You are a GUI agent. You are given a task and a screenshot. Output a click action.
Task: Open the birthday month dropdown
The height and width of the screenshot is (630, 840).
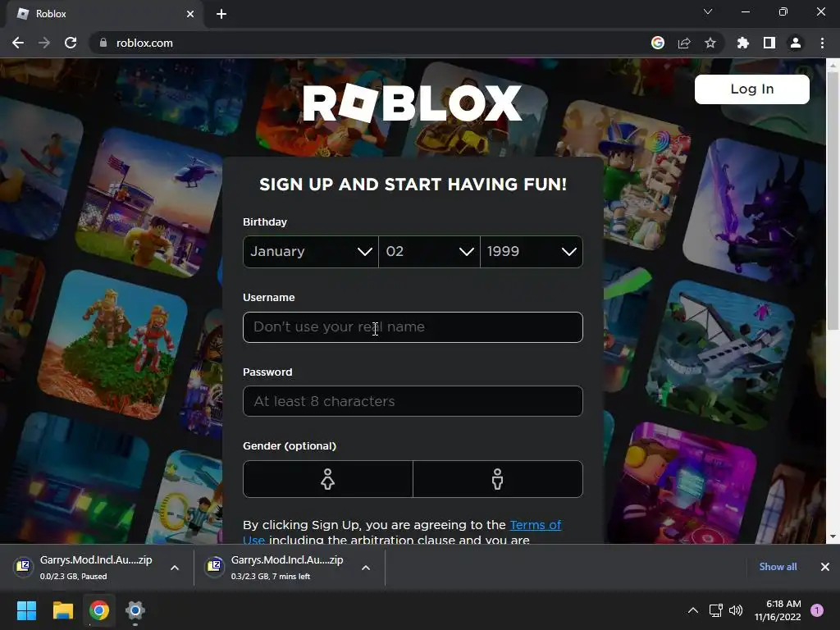click(x=311, y=251)
